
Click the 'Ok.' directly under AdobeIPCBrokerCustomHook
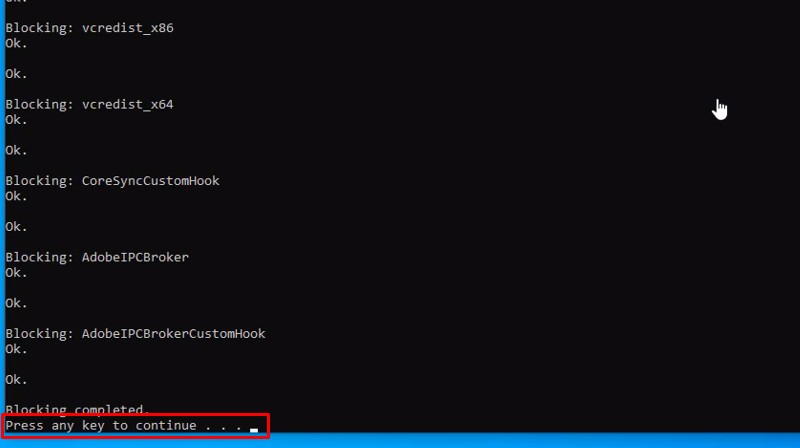pyautogui.click(x=16, y=349)
